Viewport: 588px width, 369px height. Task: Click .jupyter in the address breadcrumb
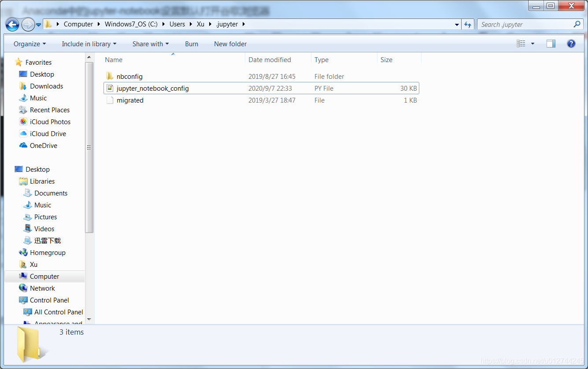227,24
